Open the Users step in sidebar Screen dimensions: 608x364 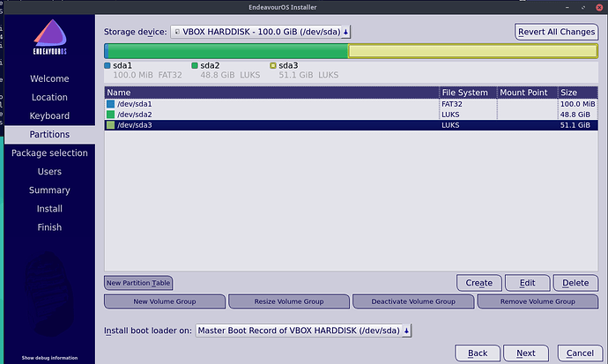tap(49, 172)
